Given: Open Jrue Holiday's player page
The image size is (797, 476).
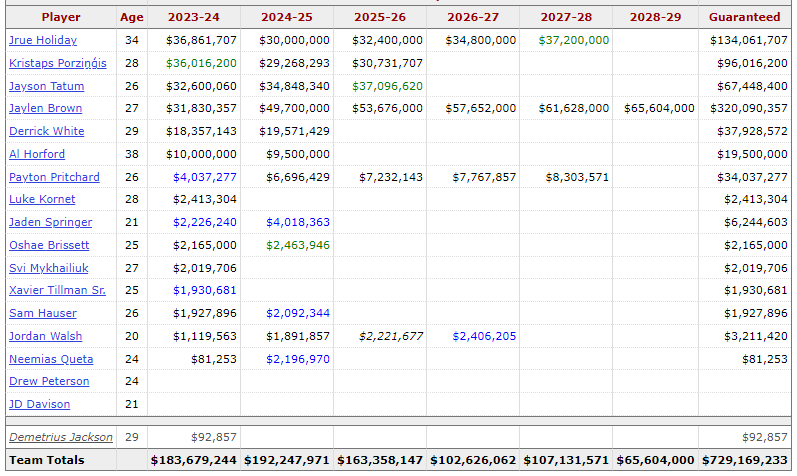Looking at the screenshot, I should [42, 40].
